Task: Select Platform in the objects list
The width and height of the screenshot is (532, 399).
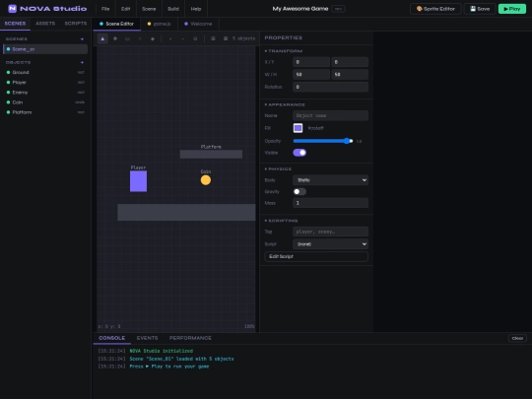Action: click(45, 112)
